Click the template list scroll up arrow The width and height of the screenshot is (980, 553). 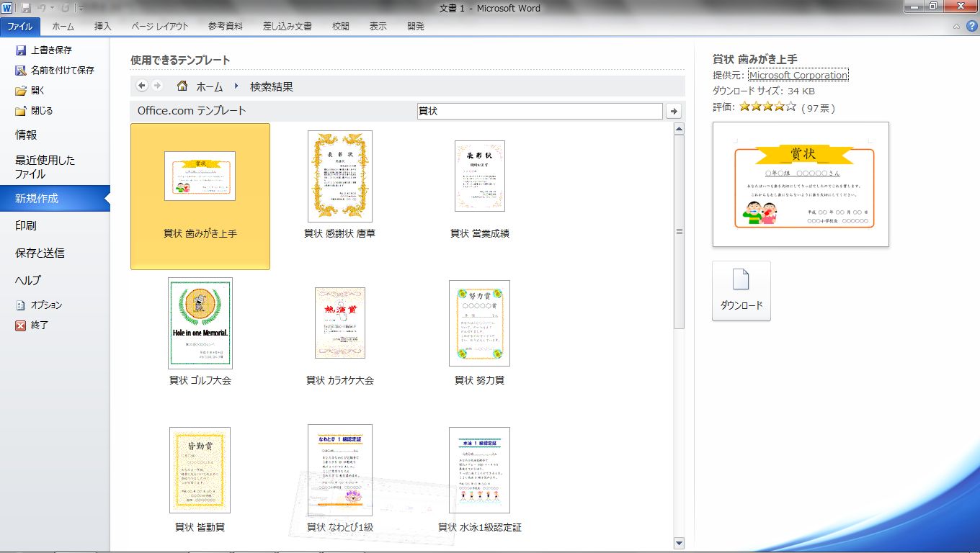679,129
